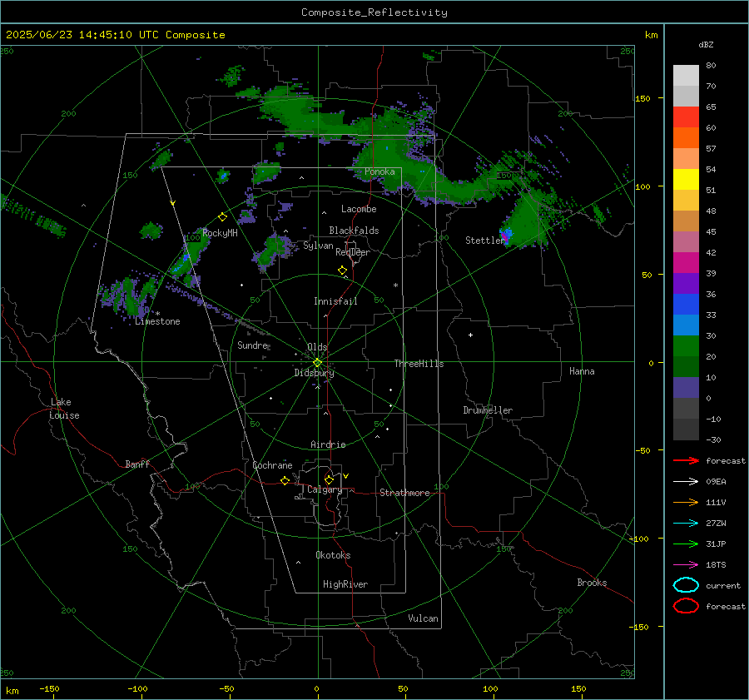This screenshot has height=700, width=749.
Task: Click the Blackfalds city label
Action: pos(354,231)
